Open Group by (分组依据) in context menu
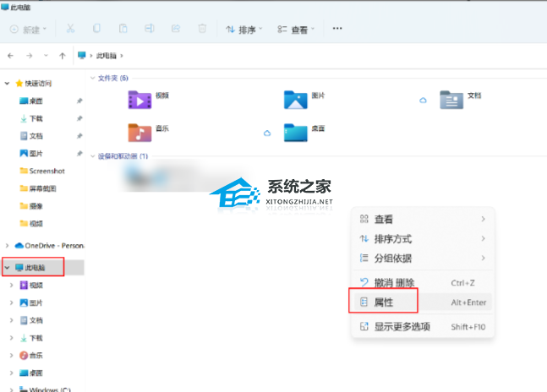This screenshot has width=547, height=392. point(423,259)
